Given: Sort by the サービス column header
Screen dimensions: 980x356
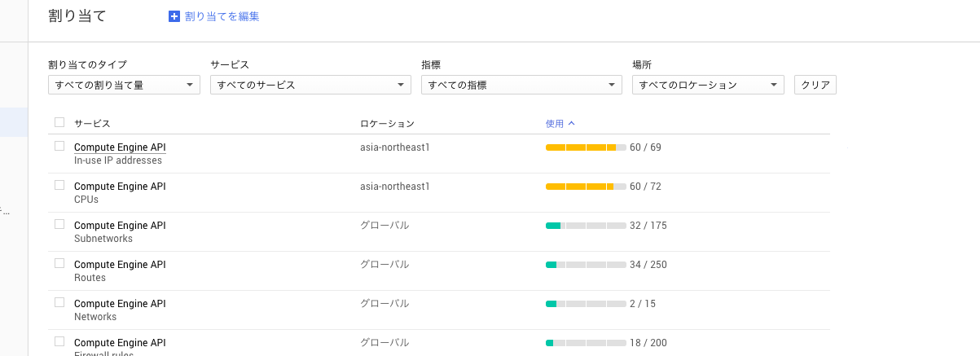Looking at the screenshot, I should tap(92, 124).
